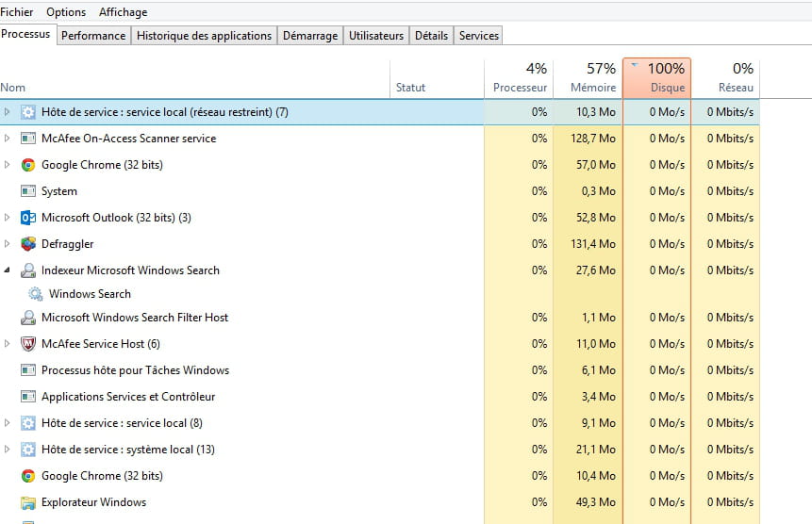Click the 21,1 Mo memory value
This screenshot has height=524, width=812.
[595, 449]
